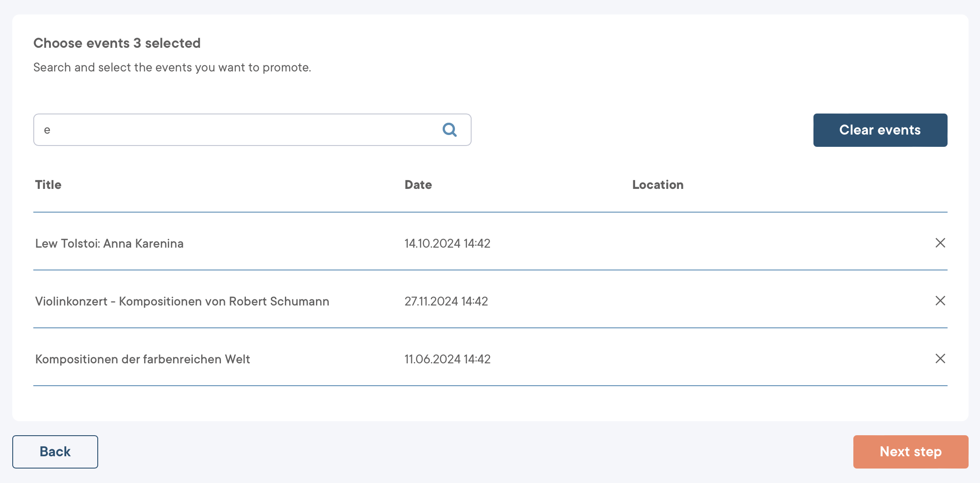Click the date 14.10.2024 14:42

pos(447,243)
